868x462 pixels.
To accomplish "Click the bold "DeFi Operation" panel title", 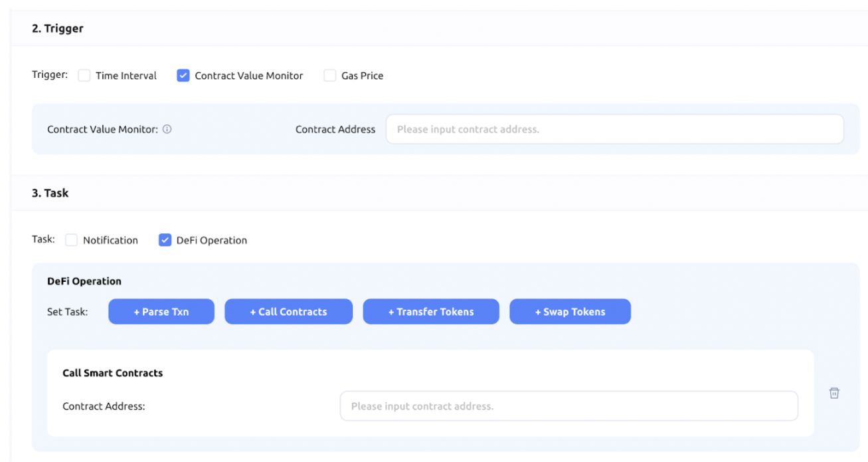I will (84, 281).
